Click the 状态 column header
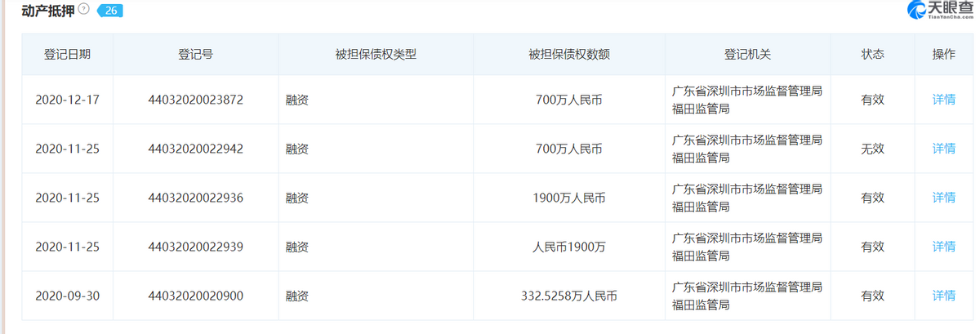980x334 pixels. [x=872, y=55]
